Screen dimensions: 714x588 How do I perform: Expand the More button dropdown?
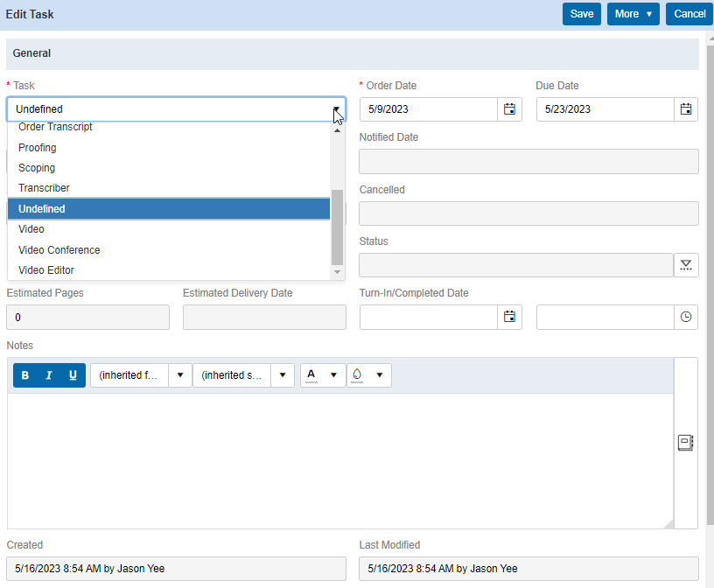[633, 14]
